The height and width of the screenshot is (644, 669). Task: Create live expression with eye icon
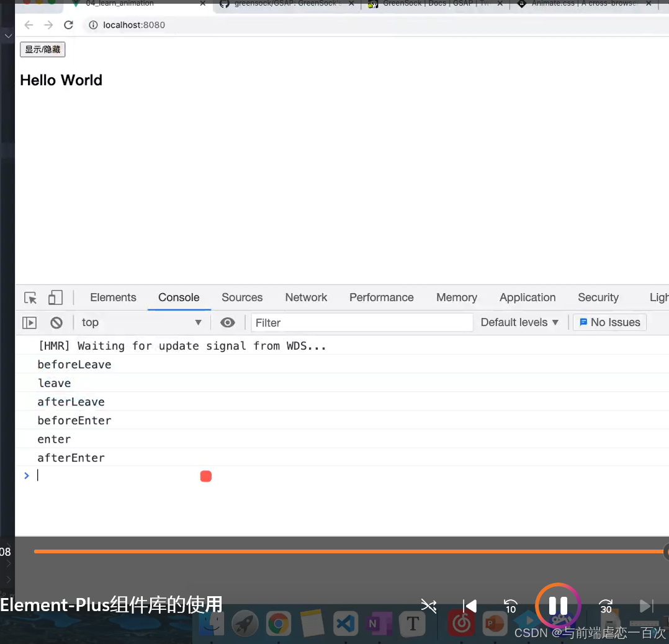point(227,322)
